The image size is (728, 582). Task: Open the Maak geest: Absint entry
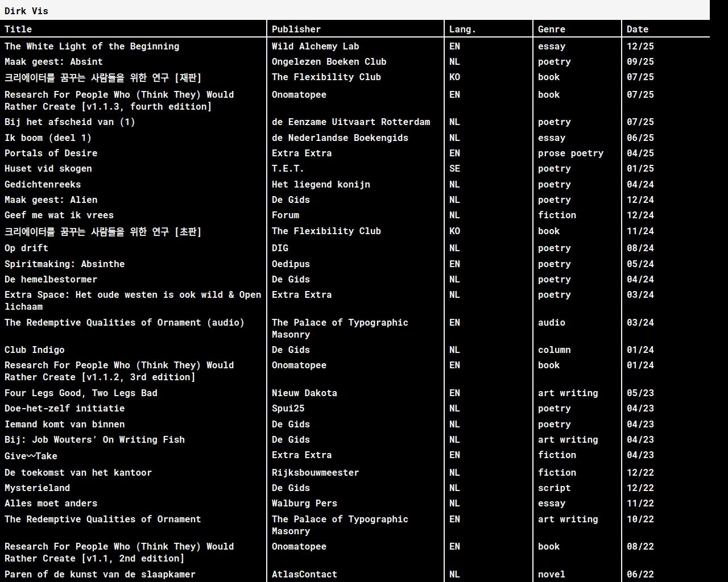[x=53, y=62]
